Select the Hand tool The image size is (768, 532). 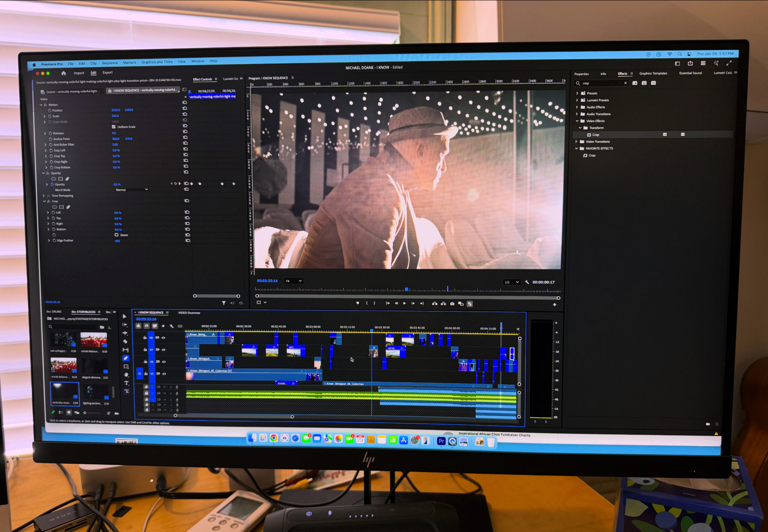126,375
